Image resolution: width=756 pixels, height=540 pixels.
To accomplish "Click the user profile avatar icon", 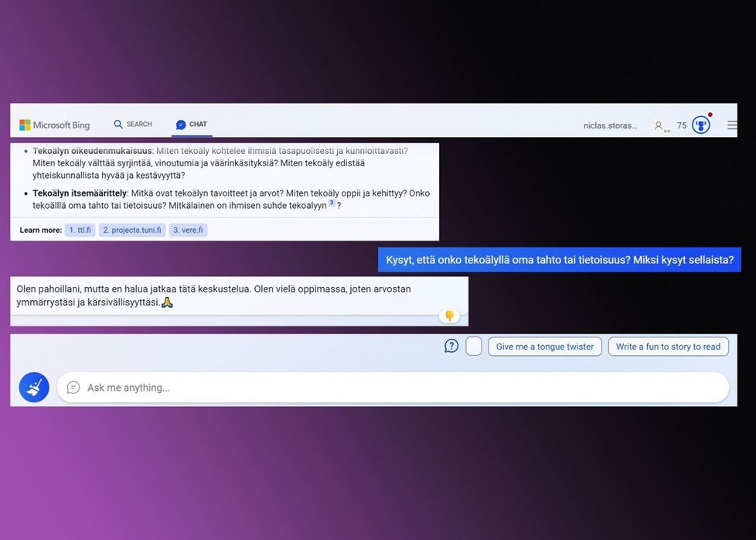I will coord(659,125).
